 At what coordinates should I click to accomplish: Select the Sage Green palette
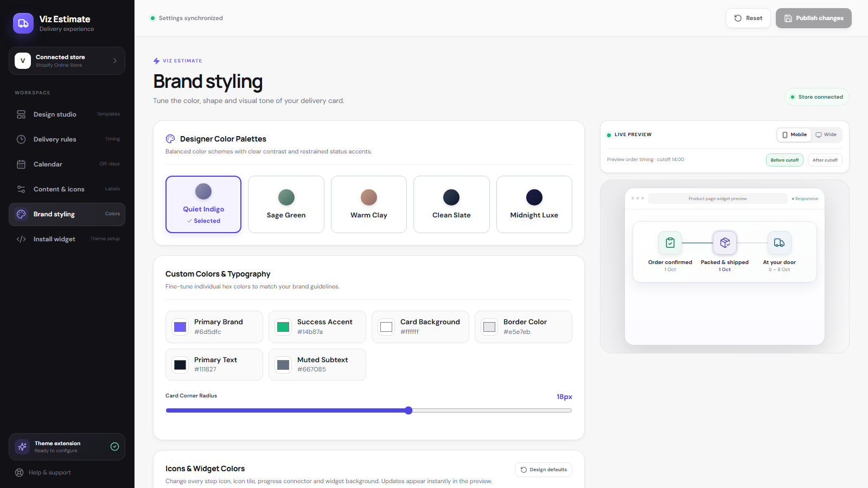click(286, 204)
